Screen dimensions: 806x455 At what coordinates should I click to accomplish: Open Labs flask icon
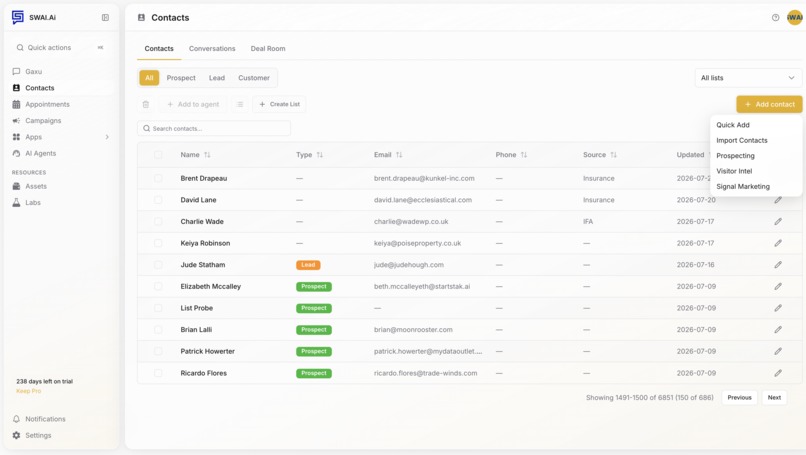pyautogui.click(x=16, y=203)
